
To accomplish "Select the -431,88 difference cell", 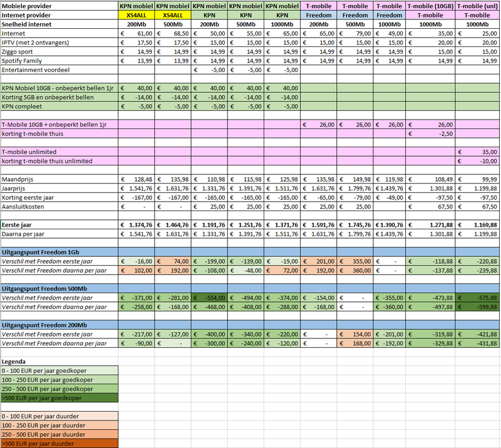I will pyautogui.click(x=477, y=343).
